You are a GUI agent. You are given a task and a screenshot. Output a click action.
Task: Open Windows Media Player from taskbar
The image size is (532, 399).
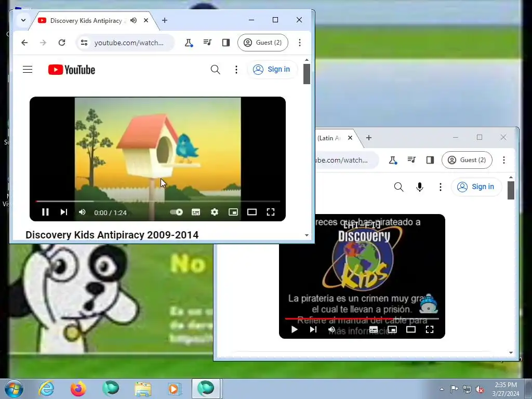(174, 389)
